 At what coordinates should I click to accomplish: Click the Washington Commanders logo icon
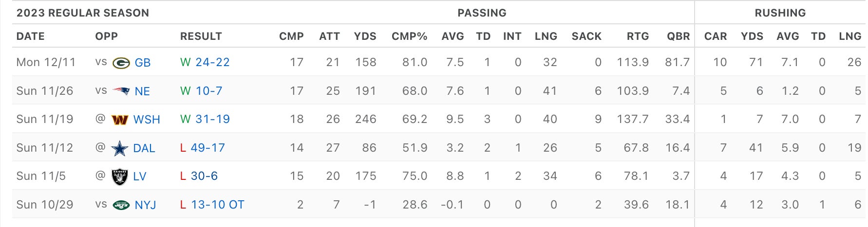[x=120, y=120]
